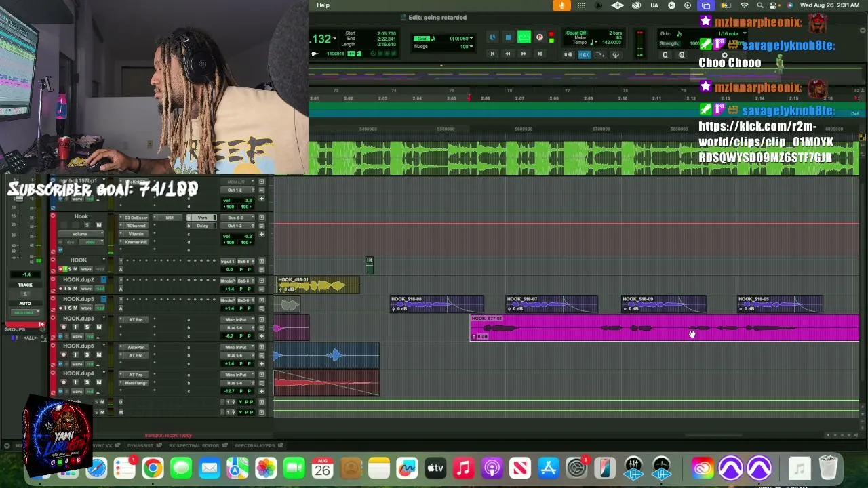The height and width of the screenshot is (488, 868).
Task: Open the RChannel insert plugin
Action: point(136,226)
